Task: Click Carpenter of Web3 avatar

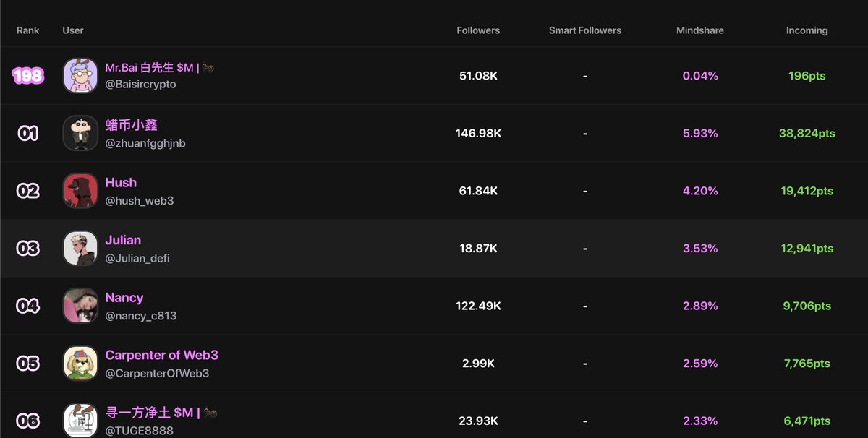Action: coord(80,363)
